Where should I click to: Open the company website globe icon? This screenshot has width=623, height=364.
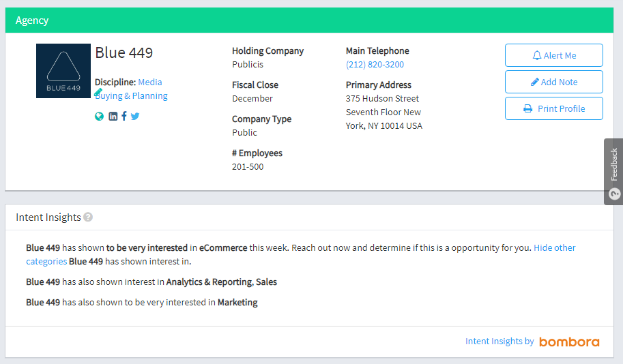click(x=100, y=117)
